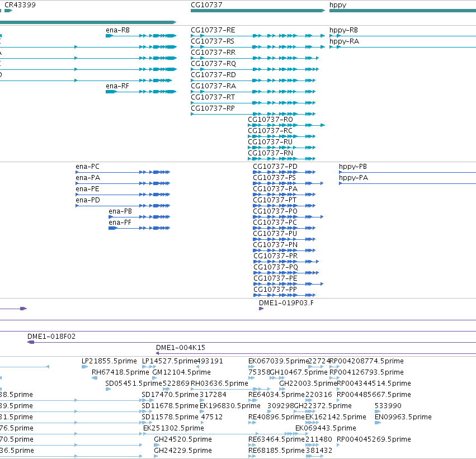Image resolution: width=476 pixels, height=459 pixels.
Task: Click the SD17470.5prime label
Action: (x=170, y=395)
